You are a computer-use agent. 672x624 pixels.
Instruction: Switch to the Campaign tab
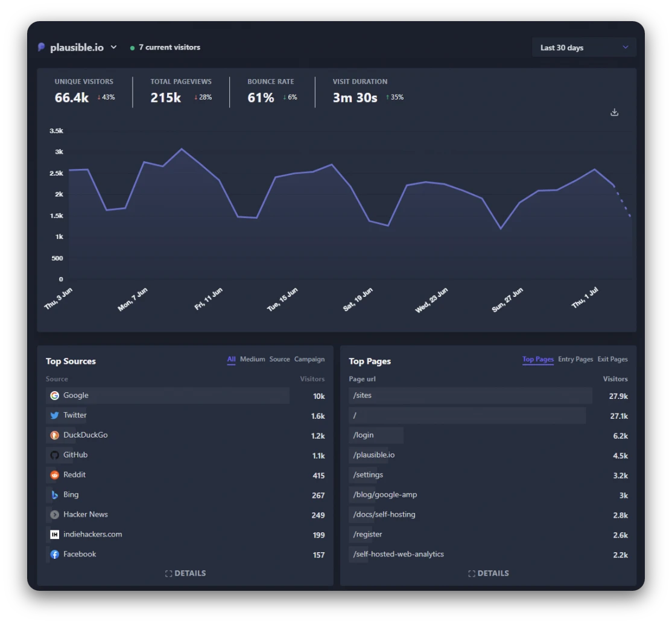pos(309,359)
